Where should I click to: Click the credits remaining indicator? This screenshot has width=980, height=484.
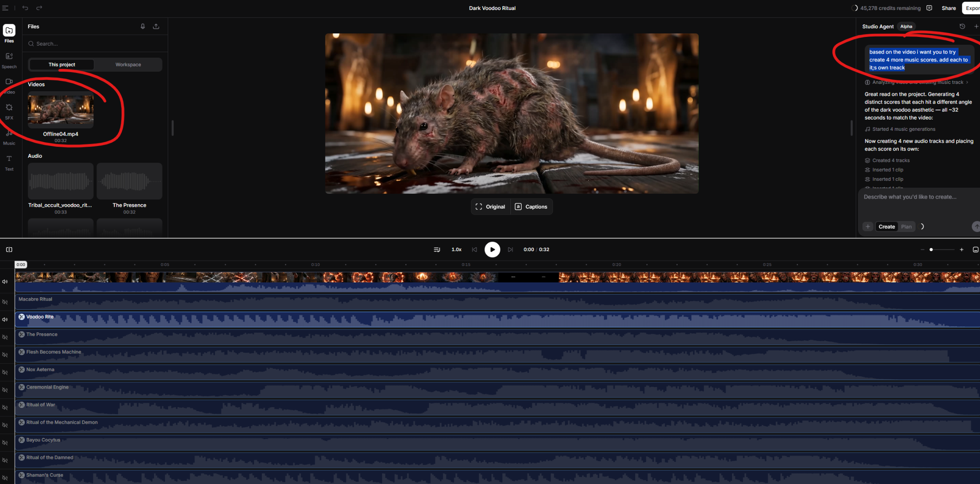coord(887,8)
